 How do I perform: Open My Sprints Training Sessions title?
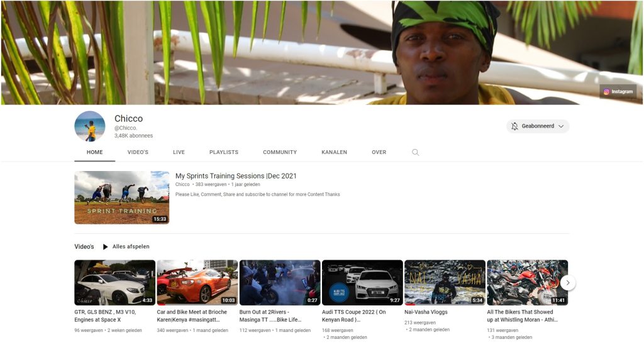pyautogui.click(x=236, y=176)
